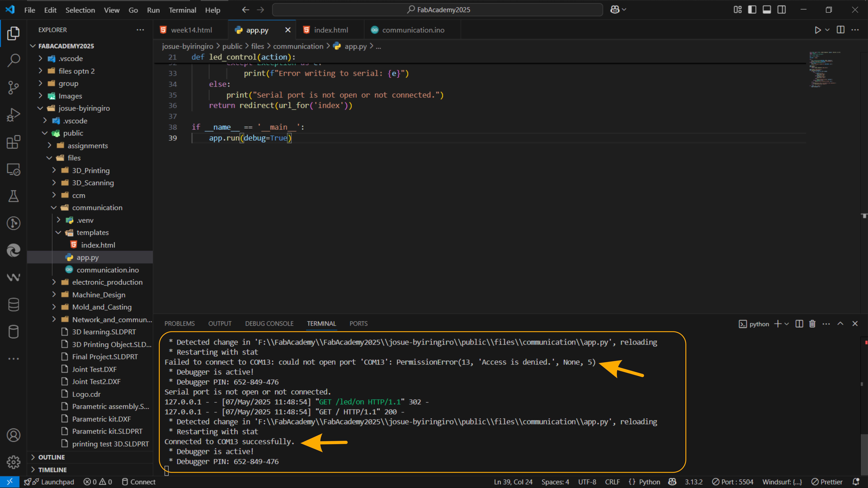Viewport: 868px width, 488px height.
Task: Open the run button dropdown arrow
Action: (827, 30)
